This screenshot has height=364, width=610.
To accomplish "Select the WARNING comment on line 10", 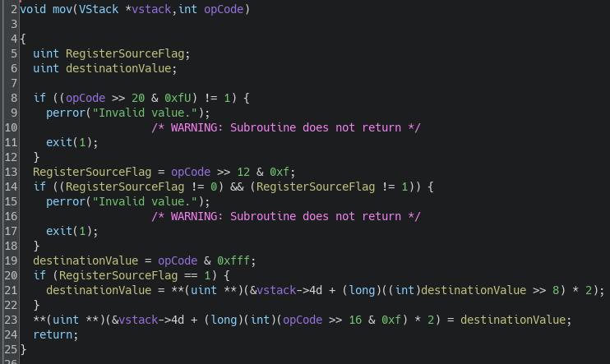I will 286,127.
